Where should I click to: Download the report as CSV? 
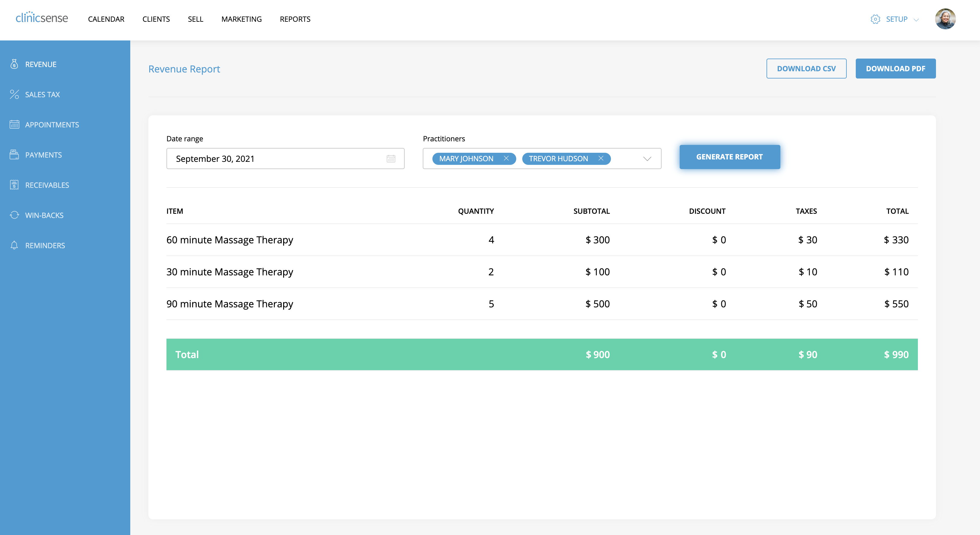[x=806, y=69]
